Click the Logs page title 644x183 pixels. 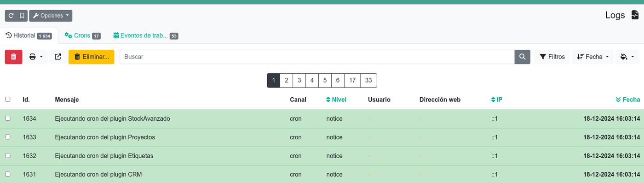coord(615,15)
